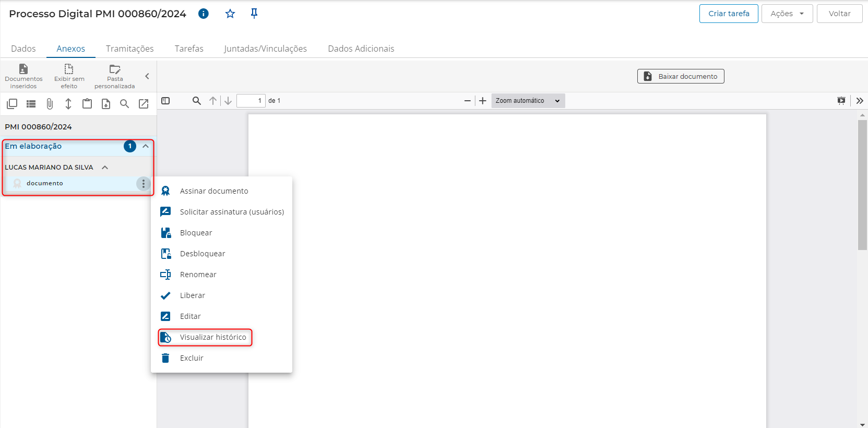Toggle Exibir sem efeito documents
The width and height of the screenshot is (868, 428).
pyautogui.click(x=69, y=76)
